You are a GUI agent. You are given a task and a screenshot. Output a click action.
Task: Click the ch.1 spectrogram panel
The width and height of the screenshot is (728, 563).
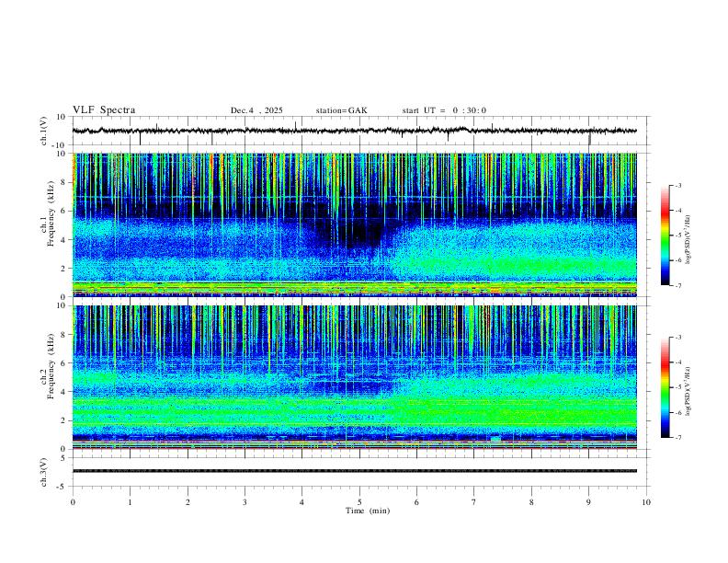(x=355, y=224)
